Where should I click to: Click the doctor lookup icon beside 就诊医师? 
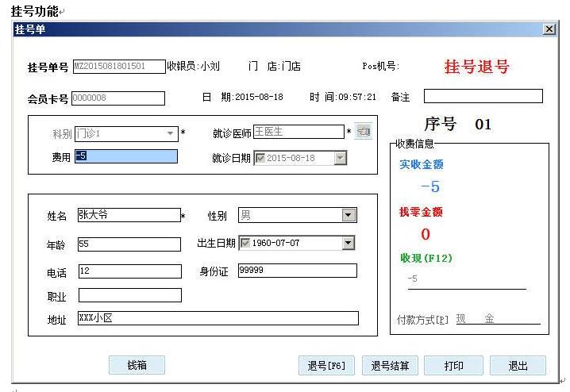coord(363,132)
